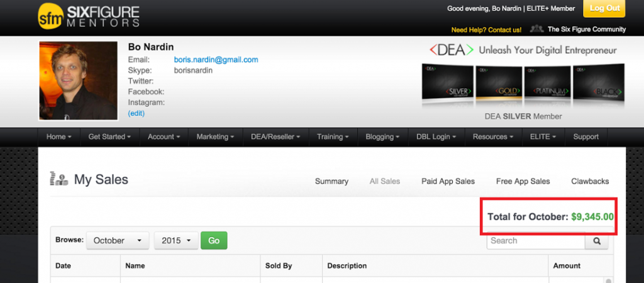The width and height of the screenshot is (644, 283).
Task: Click the (edit) profile link
Action: [136, 113]
